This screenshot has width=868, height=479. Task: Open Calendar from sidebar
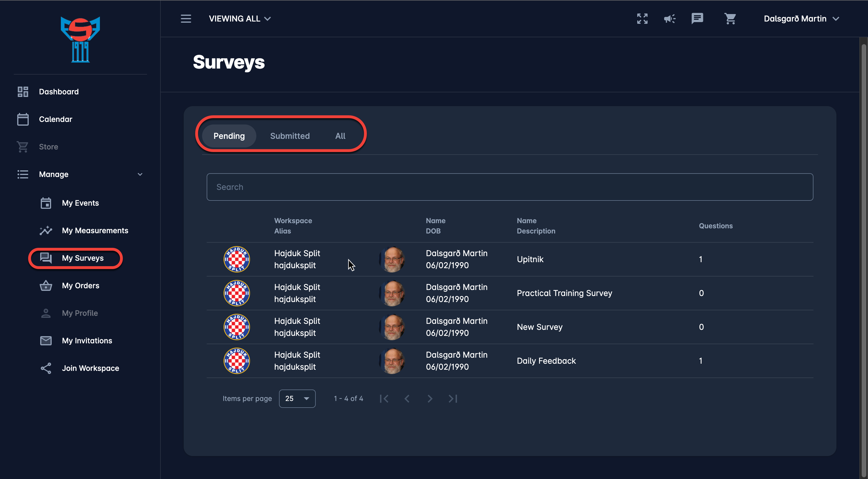55,119
